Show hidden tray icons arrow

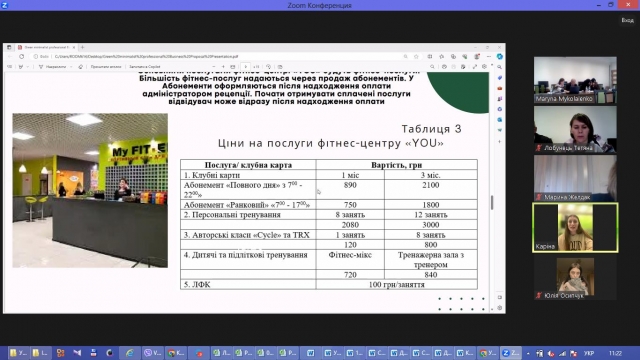click(528, 353)
